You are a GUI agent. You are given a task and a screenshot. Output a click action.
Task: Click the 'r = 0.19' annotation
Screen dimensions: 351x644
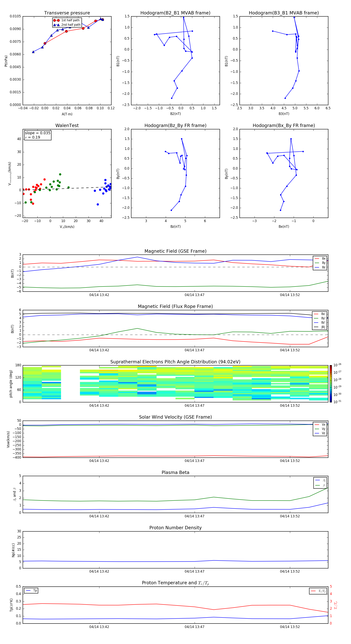point(33,137)
